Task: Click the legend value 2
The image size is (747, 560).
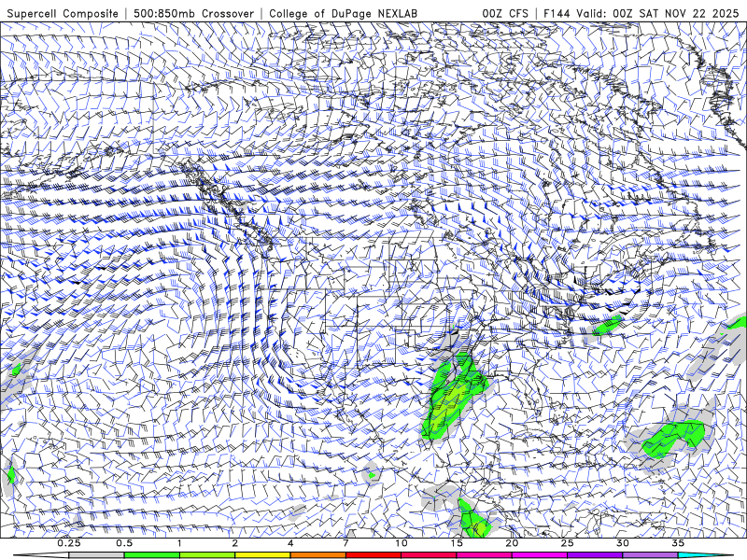Action: (x=235, y=543)
